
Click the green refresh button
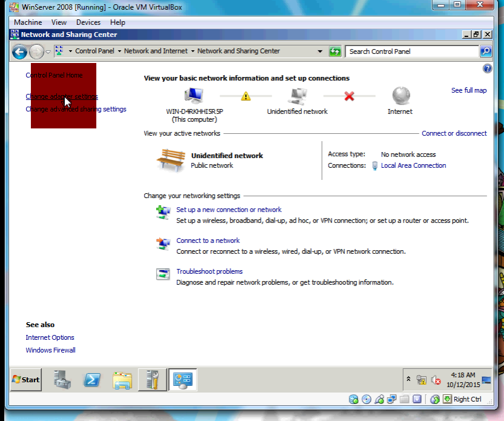point(335,51)
